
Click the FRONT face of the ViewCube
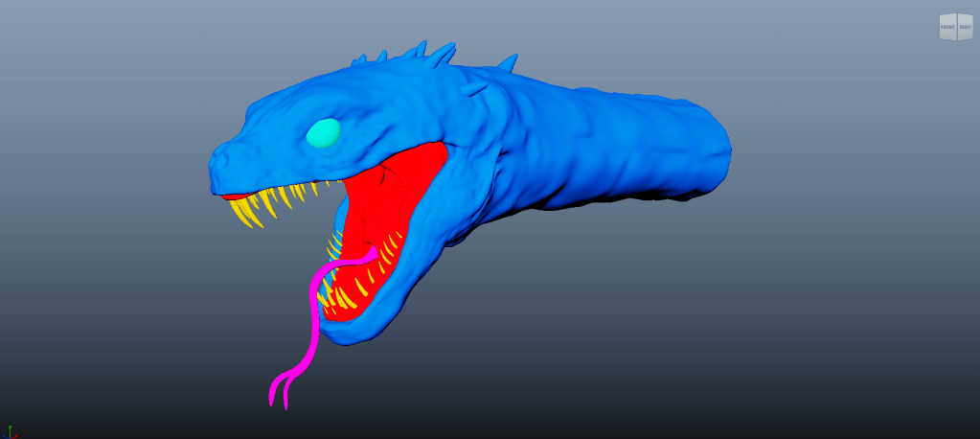coord(947,29)
